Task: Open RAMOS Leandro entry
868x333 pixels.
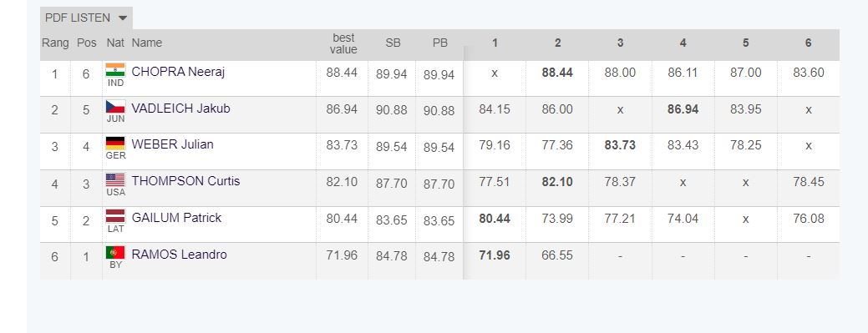Action: 180,255
